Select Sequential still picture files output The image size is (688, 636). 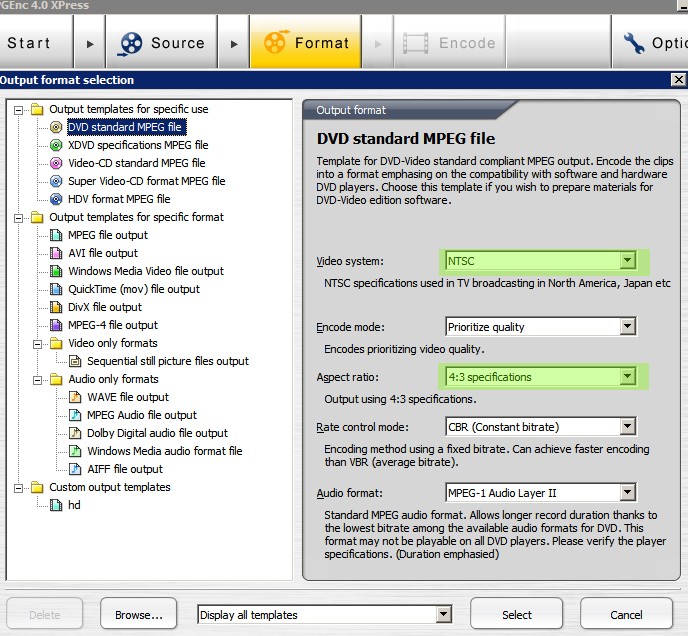[168, 361]
